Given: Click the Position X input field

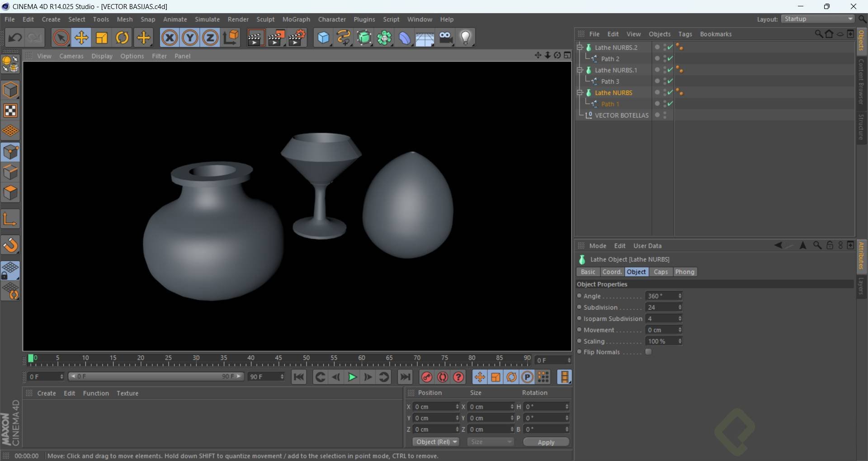Looking at the screenshot, I should [436, 407].
